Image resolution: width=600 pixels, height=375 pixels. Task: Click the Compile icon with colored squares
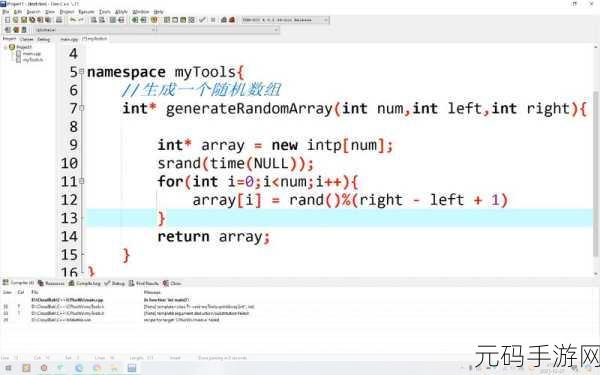coord(166,20)
